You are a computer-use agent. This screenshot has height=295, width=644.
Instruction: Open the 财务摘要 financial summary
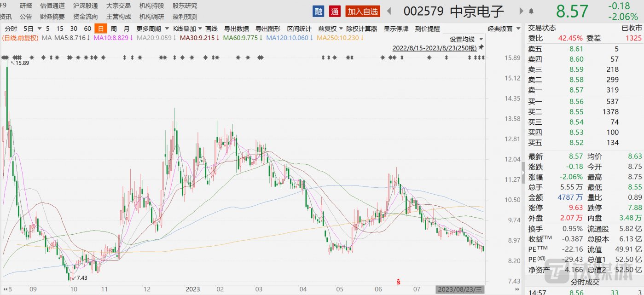(52, 17)
